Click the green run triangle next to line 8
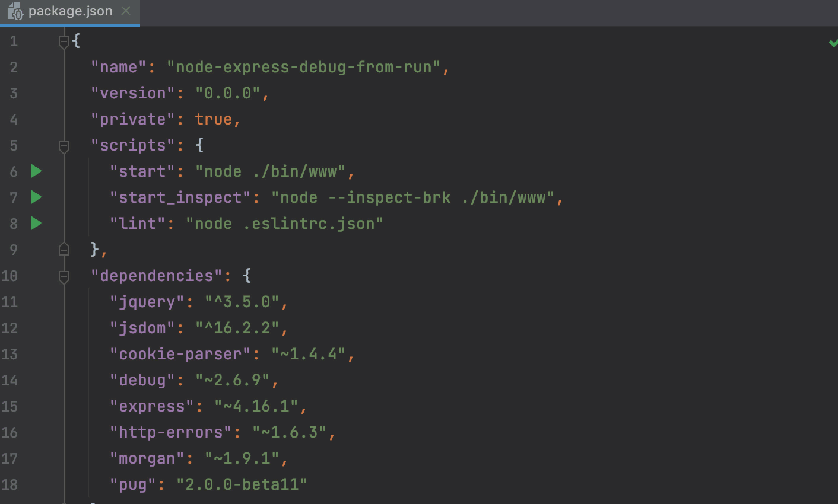This screenshot has height=504, width=838. click(x=36, y=224)
